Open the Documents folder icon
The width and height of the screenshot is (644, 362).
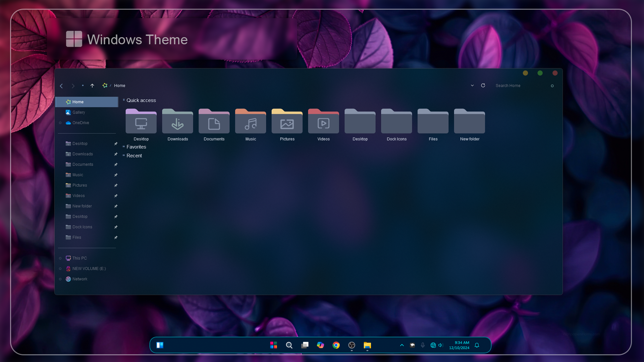[214, 121]
